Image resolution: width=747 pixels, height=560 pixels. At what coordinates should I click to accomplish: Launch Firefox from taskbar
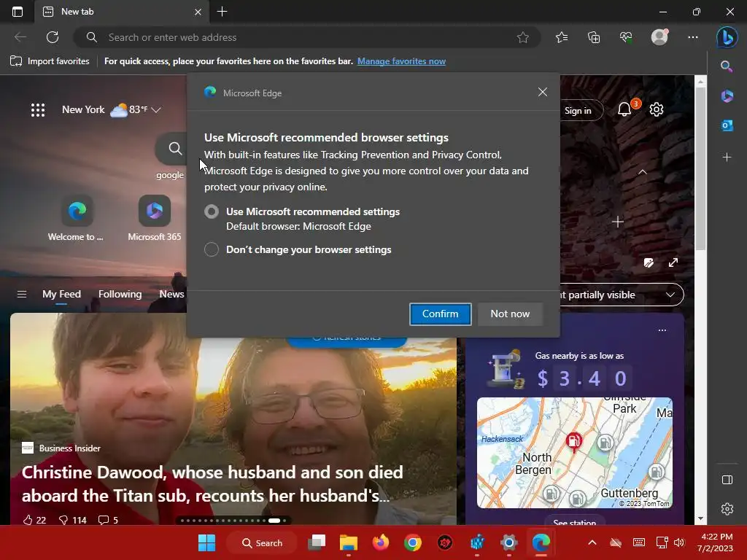[x=381, y=542]
